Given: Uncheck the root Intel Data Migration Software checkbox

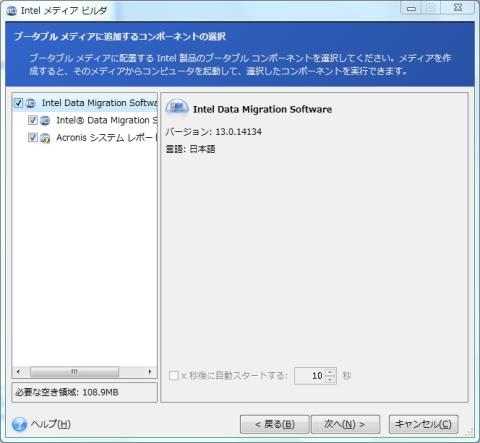Looking at the screenshot, I should [18, 103].
